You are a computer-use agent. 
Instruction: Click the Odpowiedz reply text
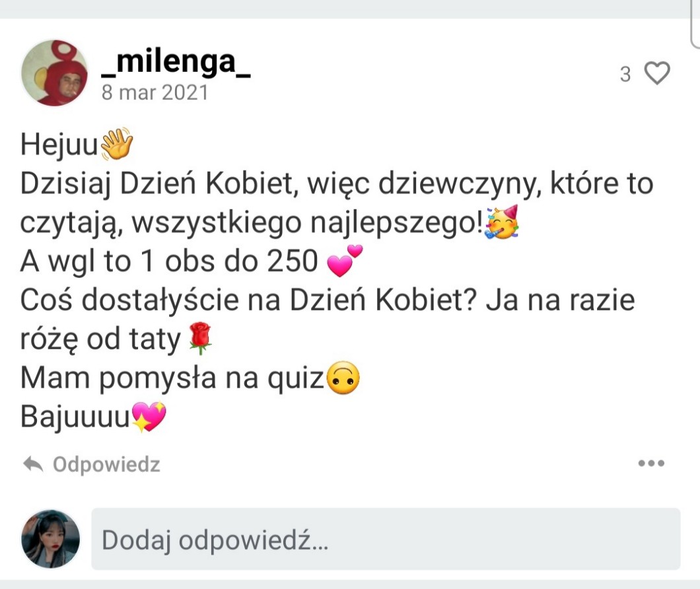pos(106,464)
